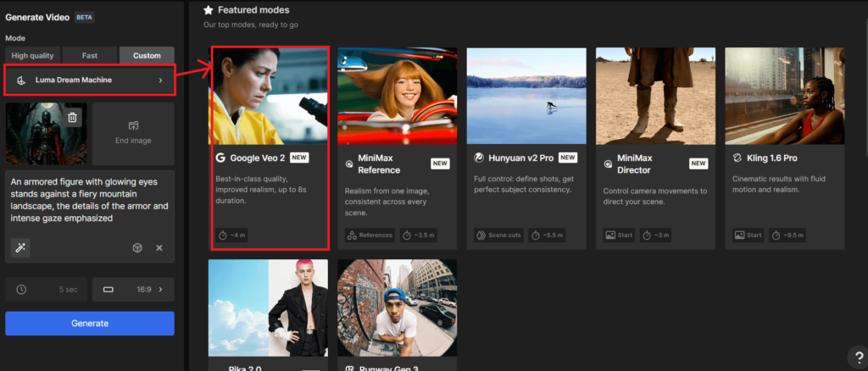The image size is (868, 371).
Task: Open the Luma Dream Machine model selector
Action: [x=90, y=80]
